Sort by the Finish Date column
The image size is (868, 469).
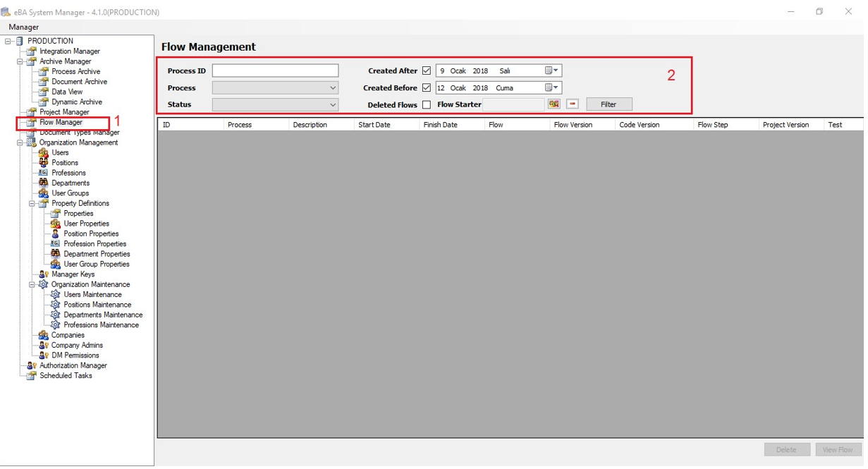[451, 125]
